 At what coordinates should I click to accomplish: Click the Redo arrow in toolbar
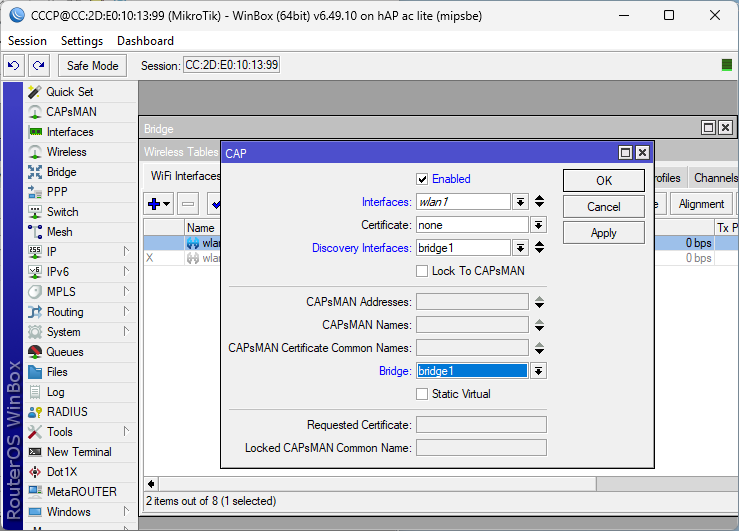39,65
